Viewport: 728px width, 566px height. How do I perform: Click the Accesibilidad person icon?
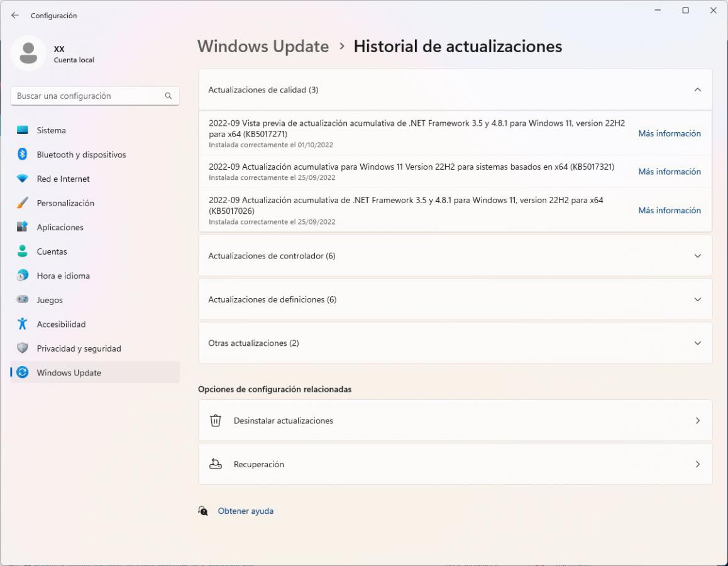coord(23,324)
